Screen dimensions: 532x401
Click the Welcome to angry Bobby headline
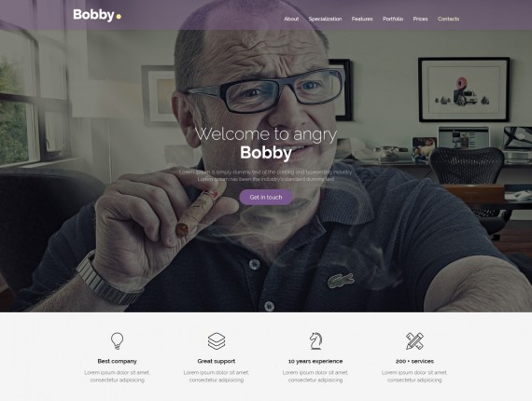point(266,143)
